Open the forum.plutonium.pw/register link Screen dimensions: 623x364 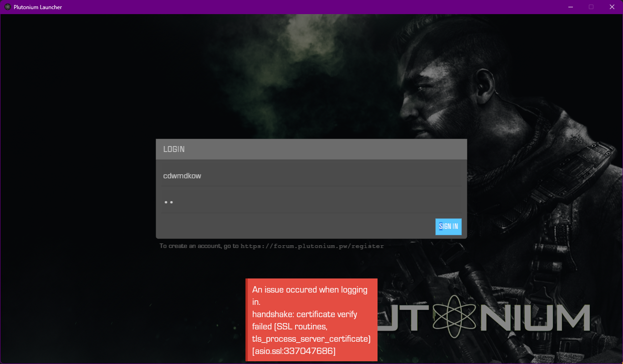tap(312, 246)
